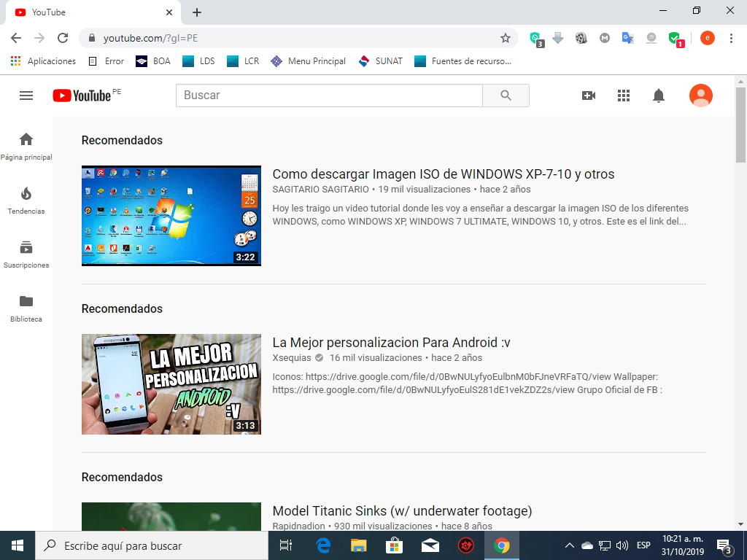747x560 pixels.
Task: Click the ESP language indicator
Action: point(643,545)
